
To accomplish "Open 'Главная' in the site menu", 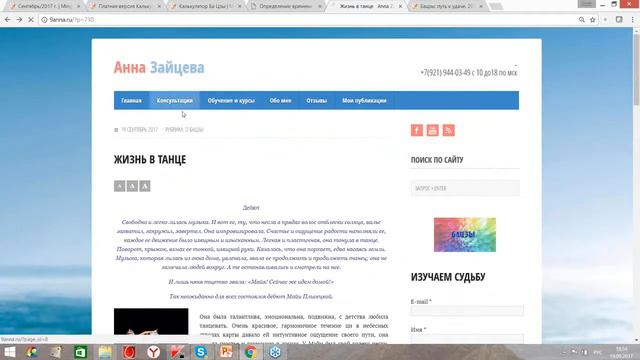I will [x=131, y=100].
